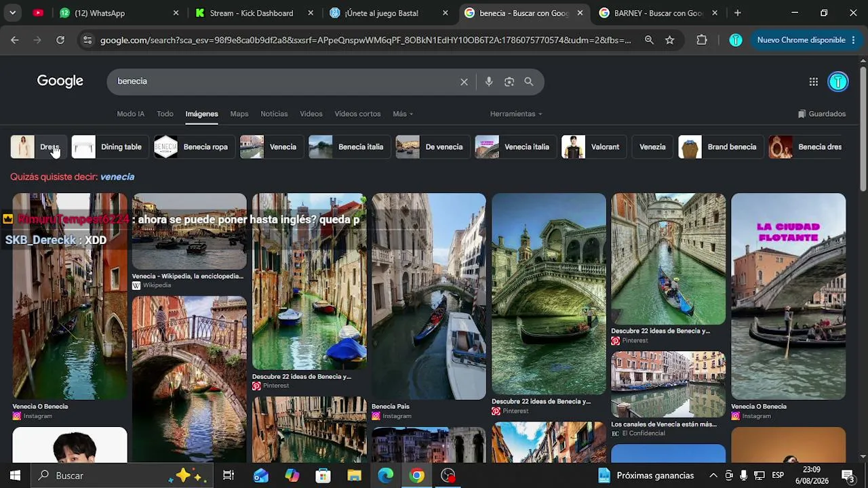
Task: Open Copilot from the taskbar
Action: (292, 475)
